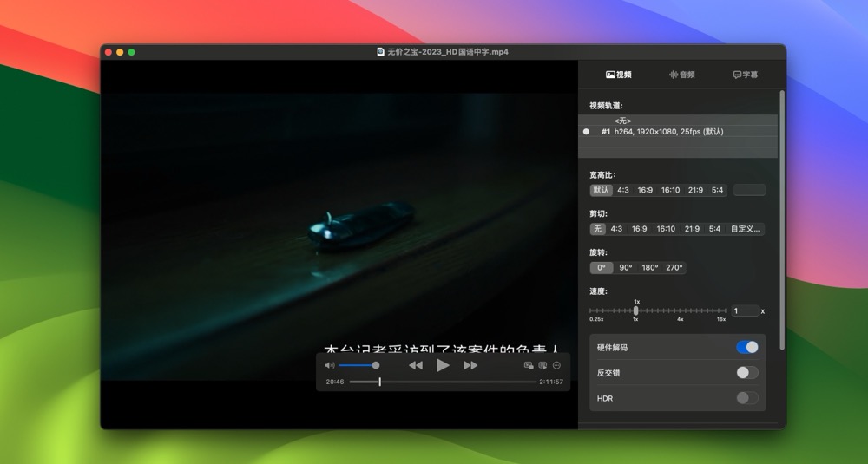Click the video progress seek bar
The height and width of the screenshot is (464, 868).
click(443, 382)
